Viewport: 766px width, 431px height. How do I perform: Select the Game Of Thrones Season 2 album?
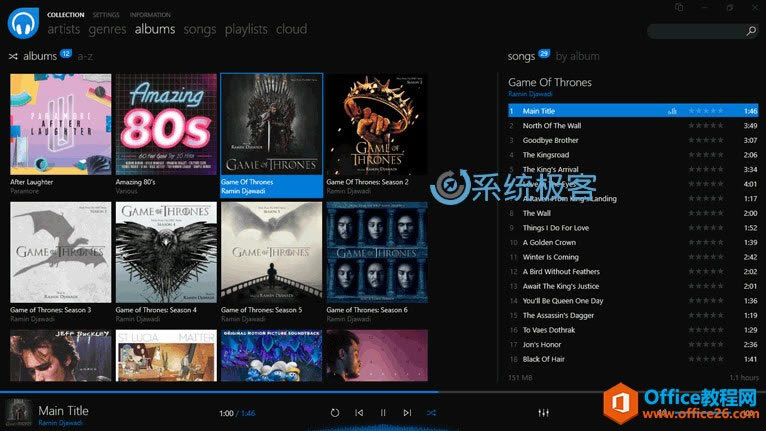[377, 124]
